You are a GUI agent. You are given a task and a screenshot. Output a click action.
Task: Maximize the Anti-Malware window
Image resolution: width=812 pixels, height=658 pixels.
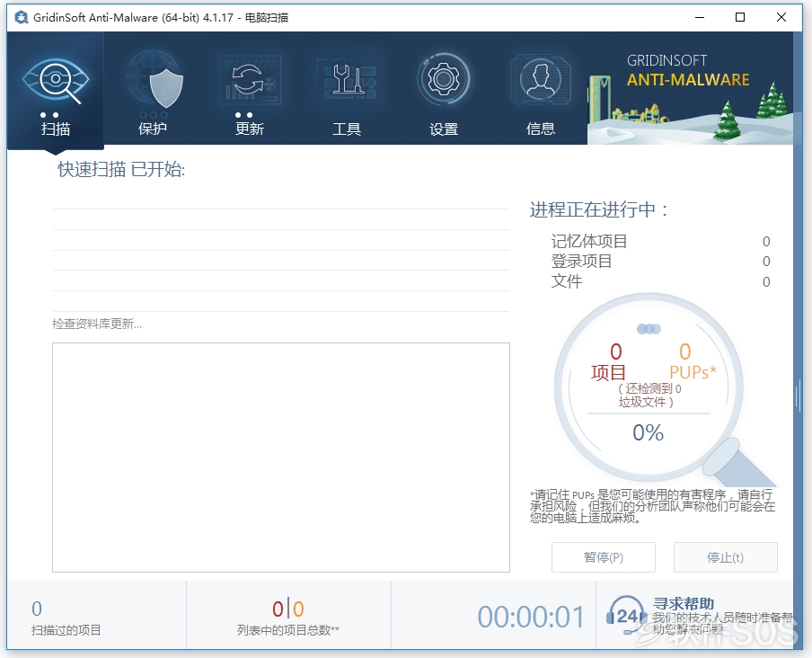[740, 17]
